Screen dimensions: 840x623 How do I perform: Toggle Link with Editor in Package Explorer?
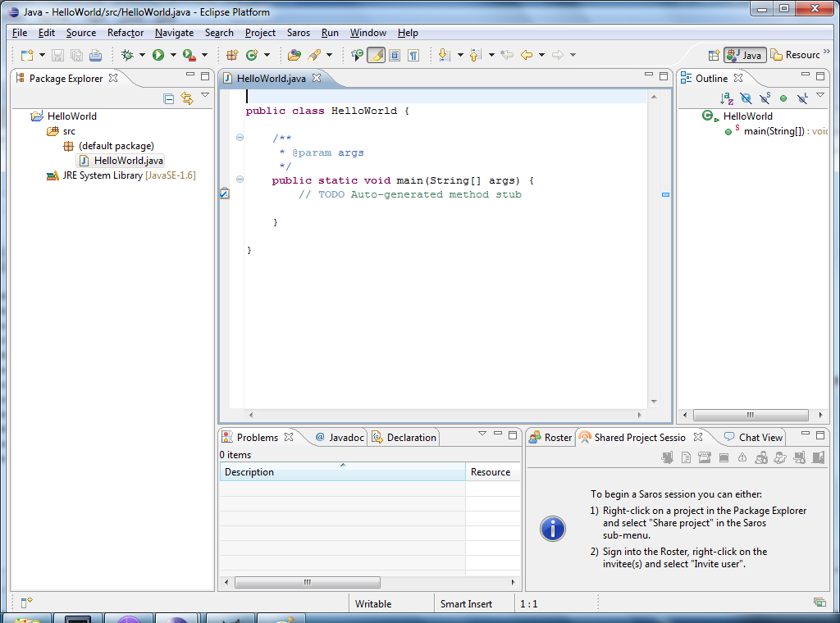pyautogui.click(x=187, y=98)
